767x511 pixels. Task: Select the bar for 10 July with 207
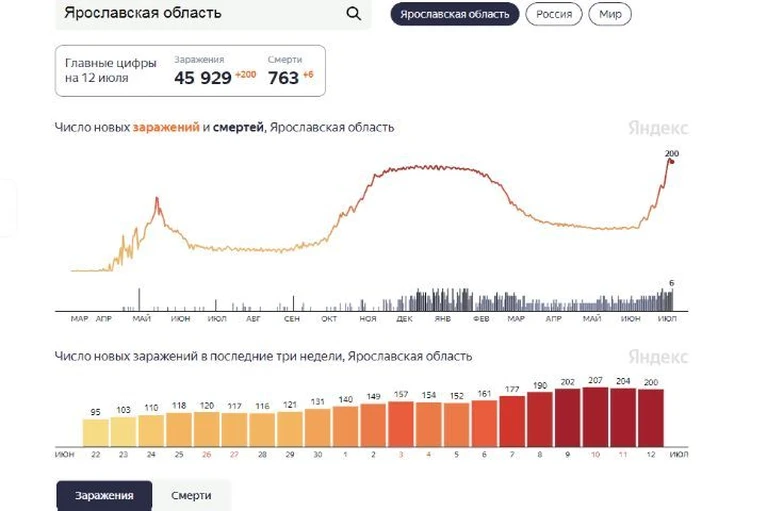pyautogui.click(x=595, y=417)
